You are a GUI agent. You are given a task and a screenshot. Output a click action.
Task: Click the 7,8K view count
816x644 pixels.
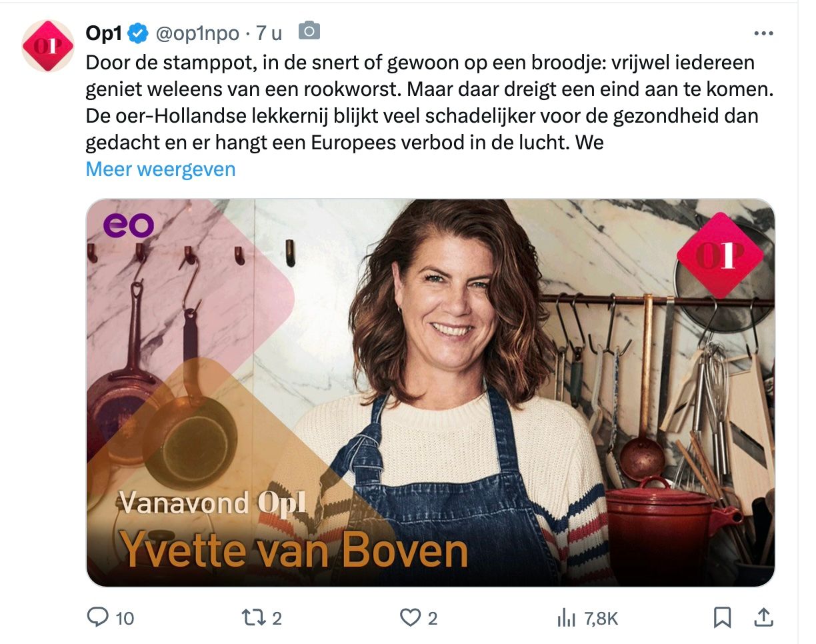coord(601,619)
